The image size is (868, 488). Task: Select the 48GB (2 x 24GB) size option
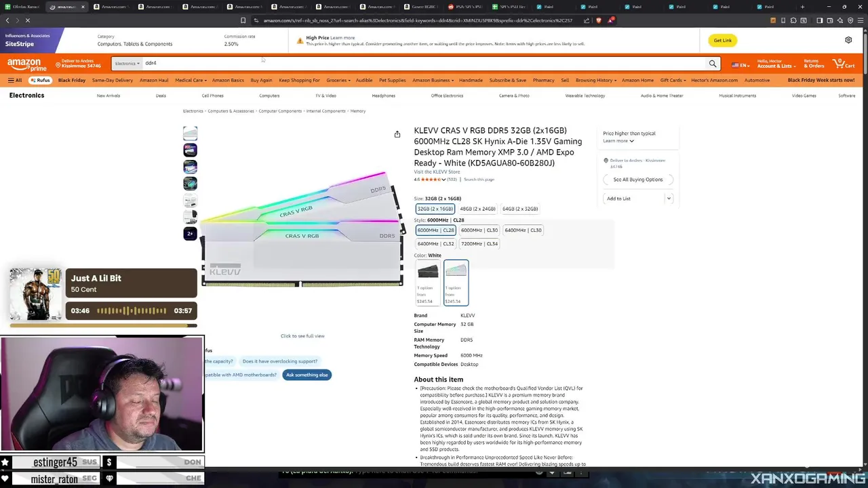coord(477,209)
